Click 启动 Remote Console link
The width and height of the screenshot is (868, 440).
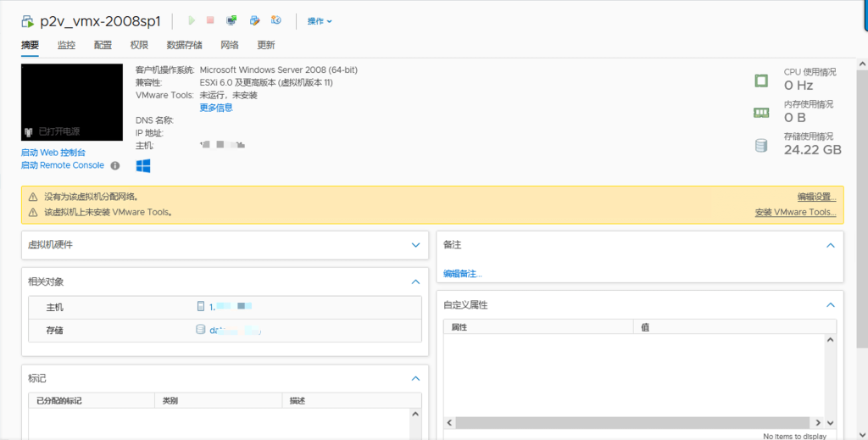point(63,165)
